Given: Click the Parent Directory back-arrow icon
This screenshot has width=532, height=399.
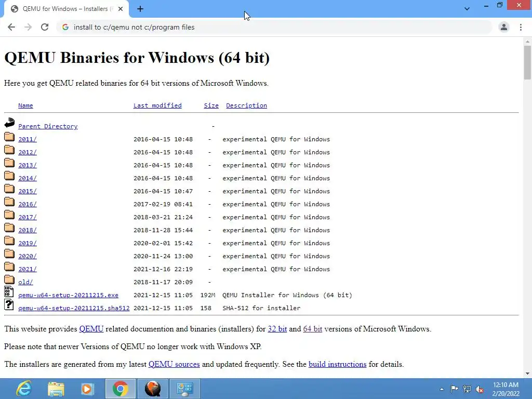Looking at the screenshot, I should click(9, 123).
